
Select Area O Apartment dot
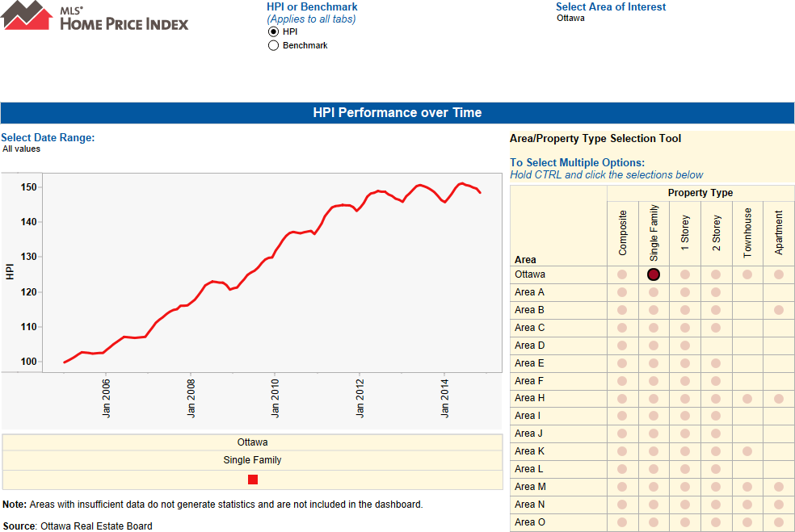(x=777, y=522)
